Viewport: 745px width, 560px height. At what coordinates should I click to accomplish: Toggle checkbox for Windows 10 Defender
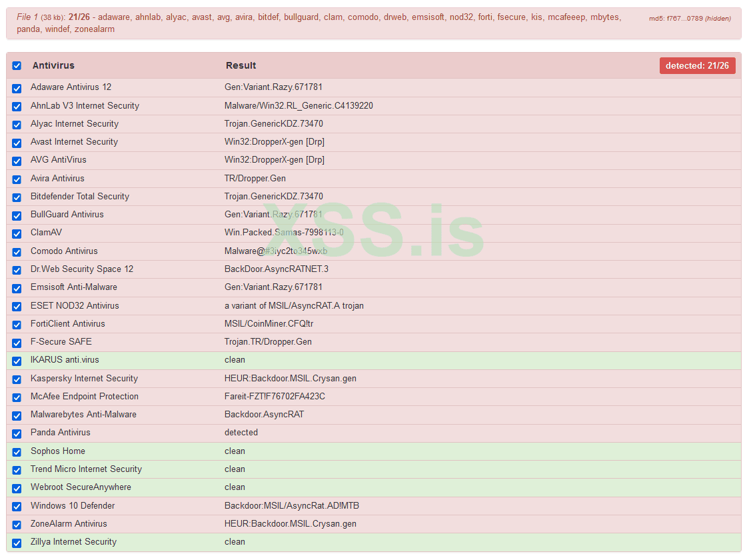[17, 507]
